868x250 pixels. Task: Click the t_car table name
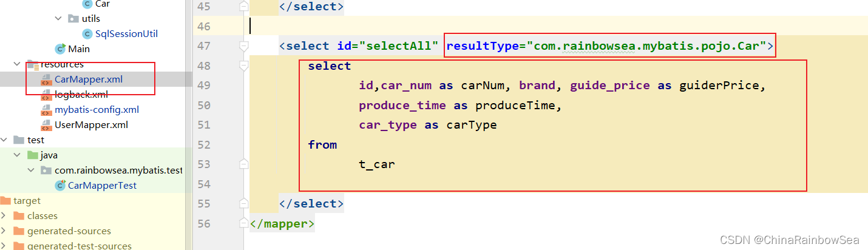tap(377, 164)
